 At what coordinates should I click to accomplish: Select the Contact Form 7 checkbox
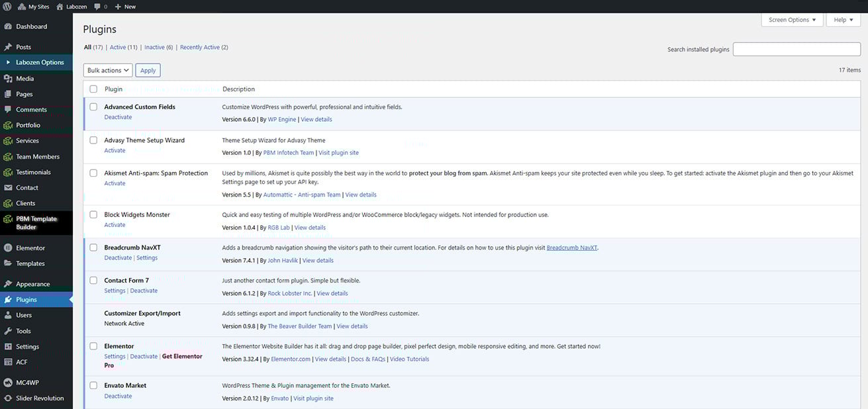(93, 281)
